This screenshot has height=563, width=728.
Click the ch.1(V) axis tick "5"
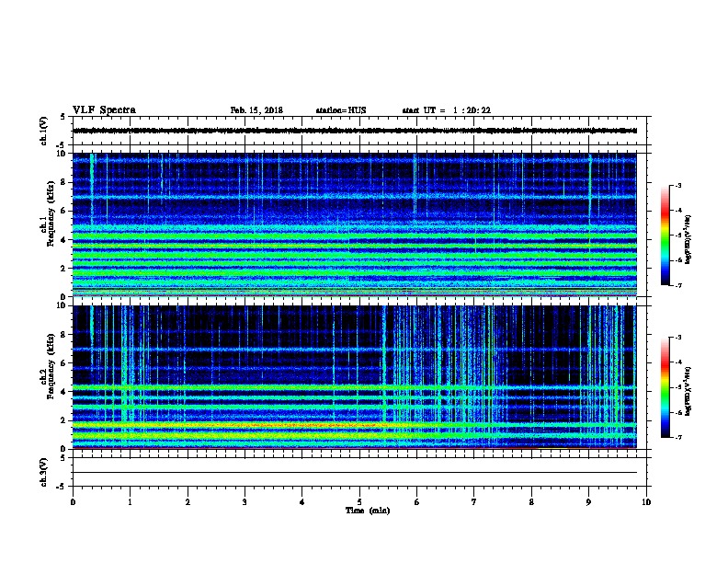click(x=63, y=117)
